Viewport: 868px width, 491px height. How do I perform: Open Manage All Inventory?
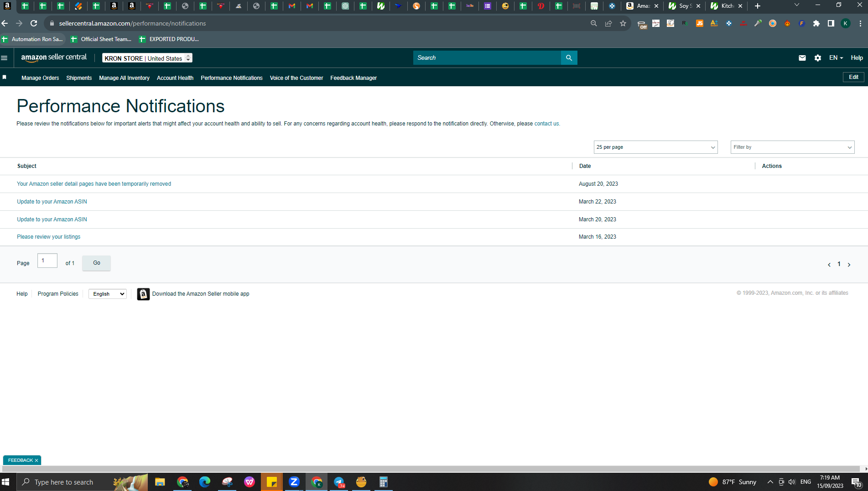point(124,78)
